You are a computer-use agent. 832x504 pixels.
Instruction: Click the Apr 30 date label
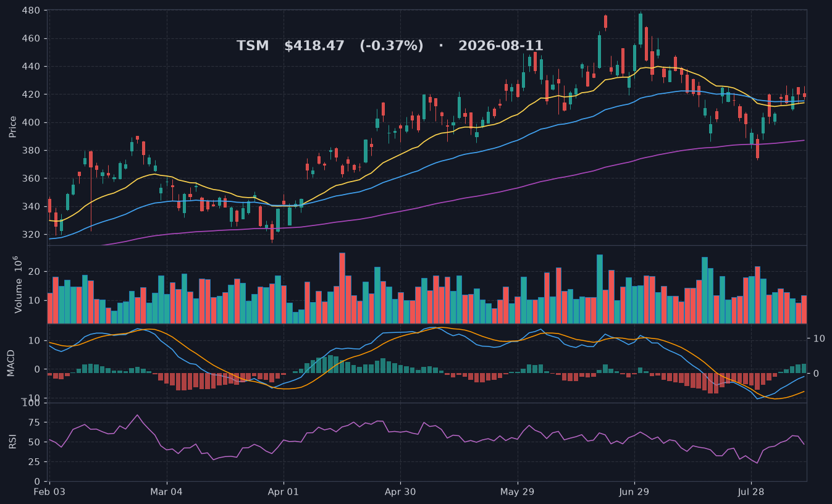tap(400, 492)
